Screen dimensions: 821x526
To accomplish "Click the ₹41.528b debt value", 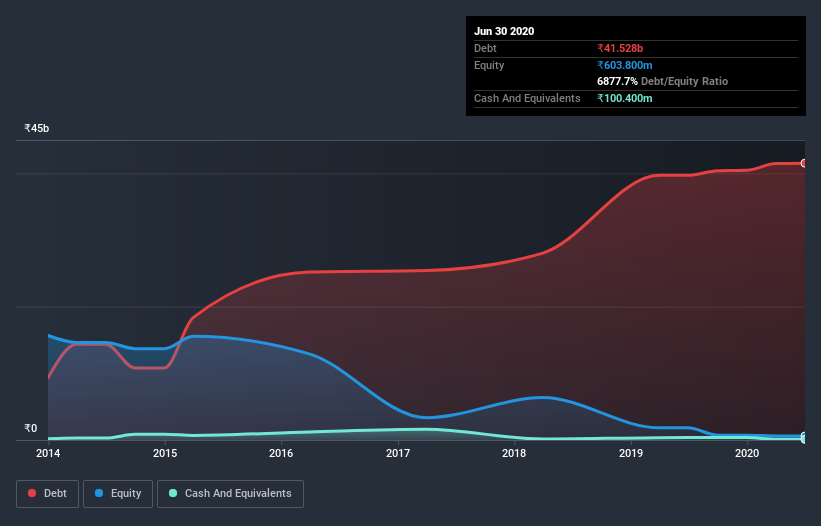I will click(x=620, y=49).
